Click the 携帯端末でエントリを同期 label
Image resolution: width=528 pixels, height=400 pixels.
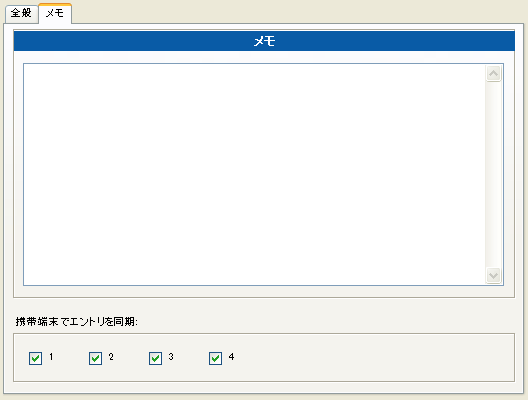77,322
